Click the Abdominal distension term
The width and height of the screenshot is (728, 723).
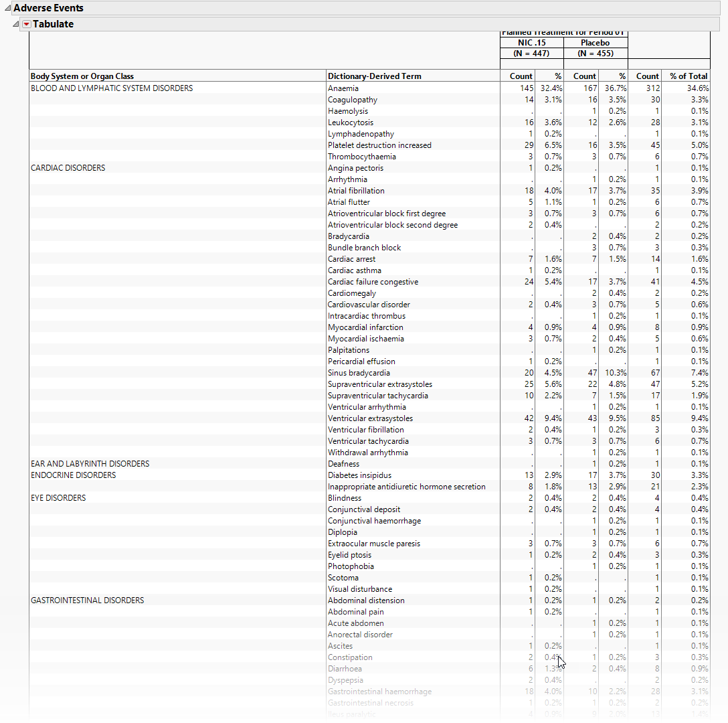pyautogui.click(x=366, y=600)
